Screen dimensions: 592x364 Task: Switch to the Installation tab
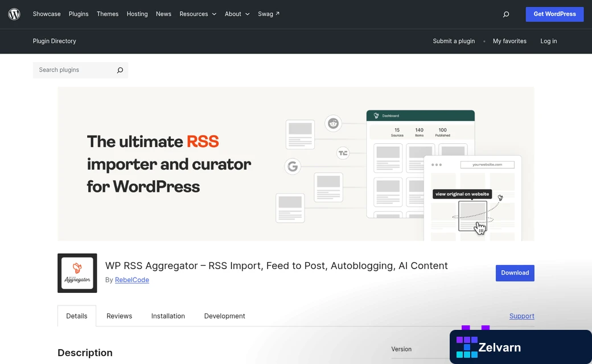point(168,316)
